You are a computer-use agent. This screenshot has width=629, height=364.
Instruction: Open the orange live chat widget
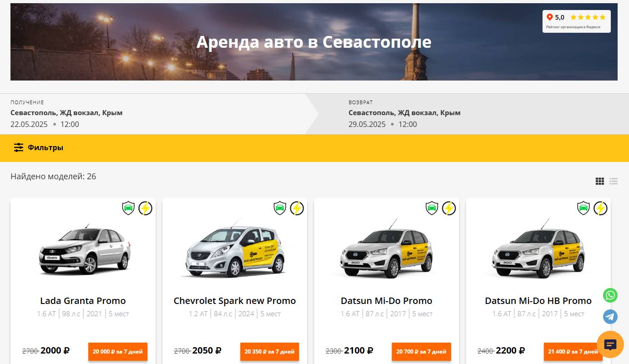tap(610, 344)
